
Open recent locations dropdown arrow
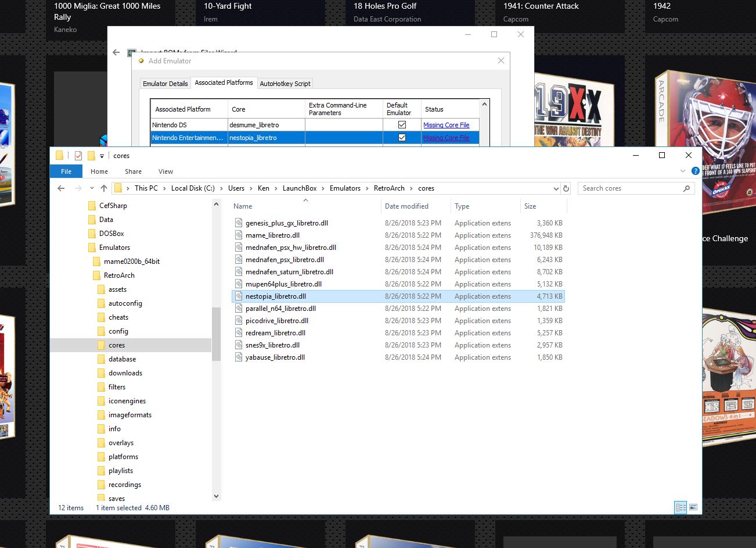click(92, 188)
